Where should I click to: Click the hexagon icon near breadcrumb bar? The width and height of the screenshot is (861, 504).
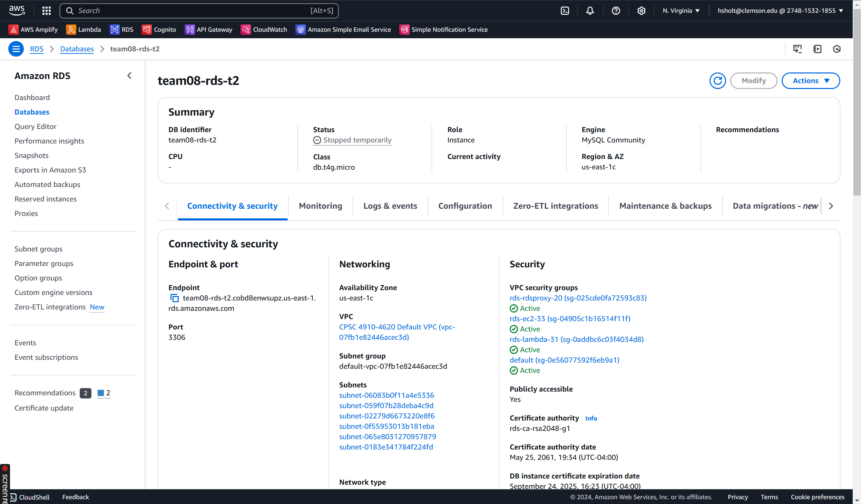click(836, 49)
